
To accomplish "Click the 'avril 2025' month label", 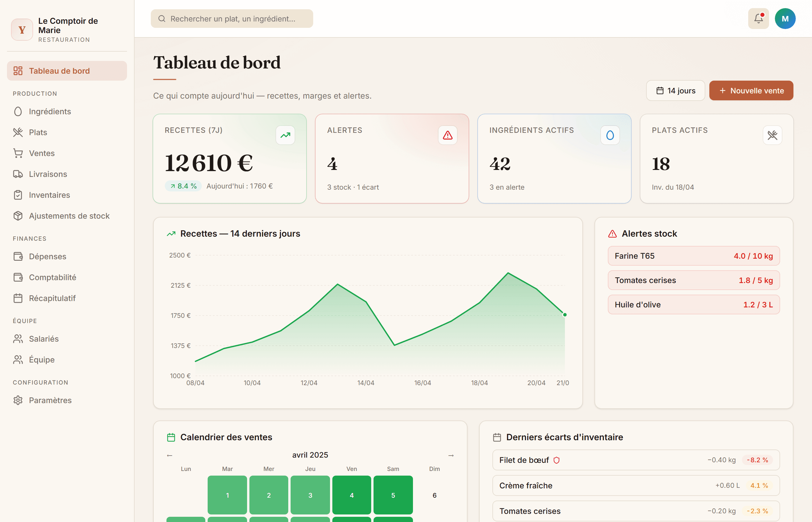I will click(x=310, y=455).
